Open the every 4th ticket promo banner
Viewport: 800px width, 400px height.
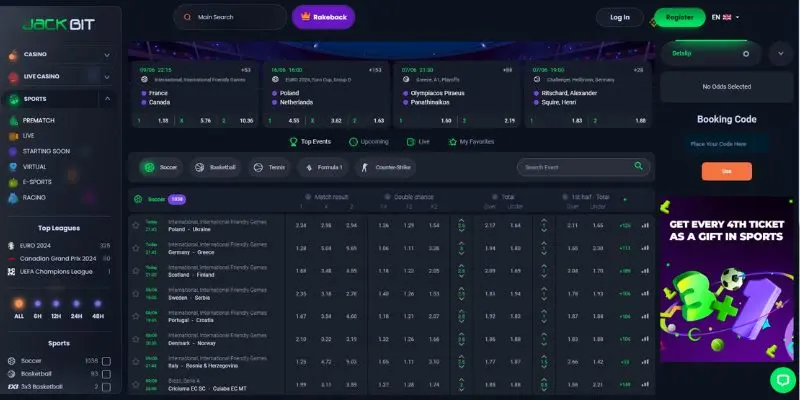pyautogui.click(x=727, y=280)
